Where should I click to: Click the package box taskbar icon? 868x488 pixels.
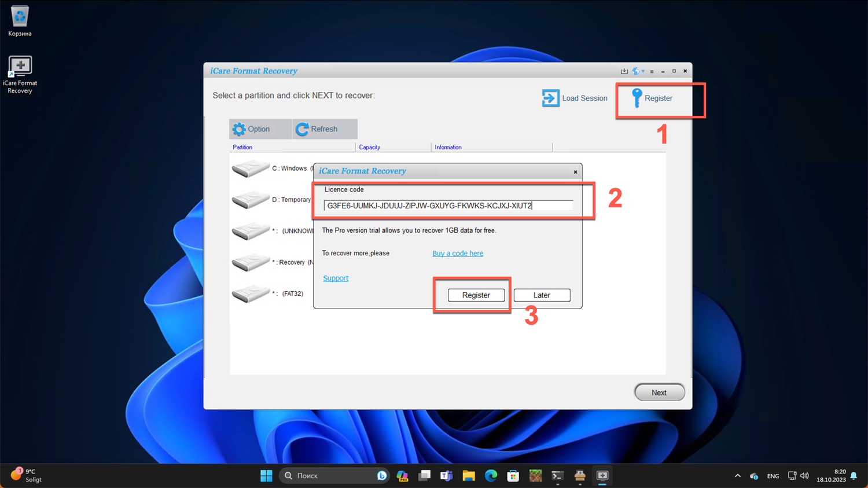click(580, 476)
